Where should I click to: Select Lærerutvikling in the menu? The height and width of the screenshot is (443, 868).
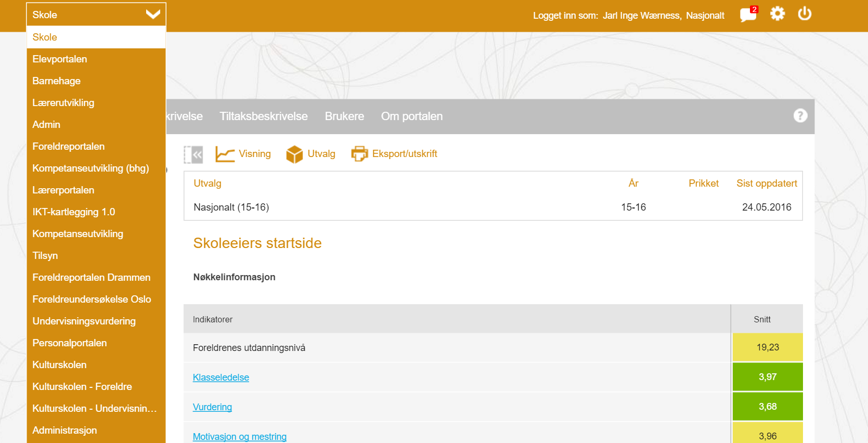pos(96,102)
